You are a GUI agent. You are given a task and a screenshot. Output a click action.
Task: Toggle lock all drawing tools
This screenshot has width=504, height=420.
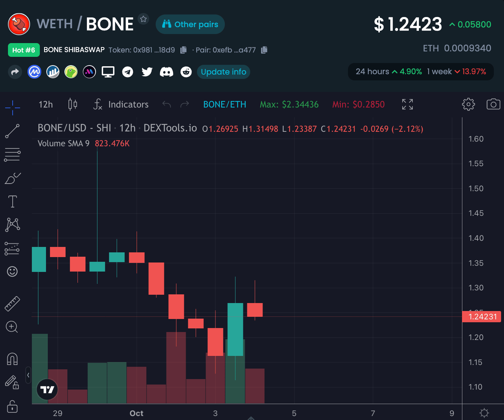[x=12, y=406]
